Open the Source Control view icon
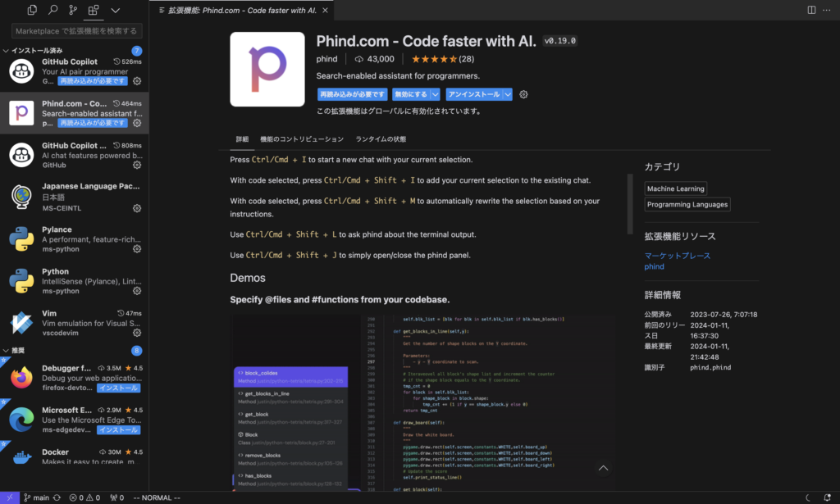840x504 pixels. 73,10
